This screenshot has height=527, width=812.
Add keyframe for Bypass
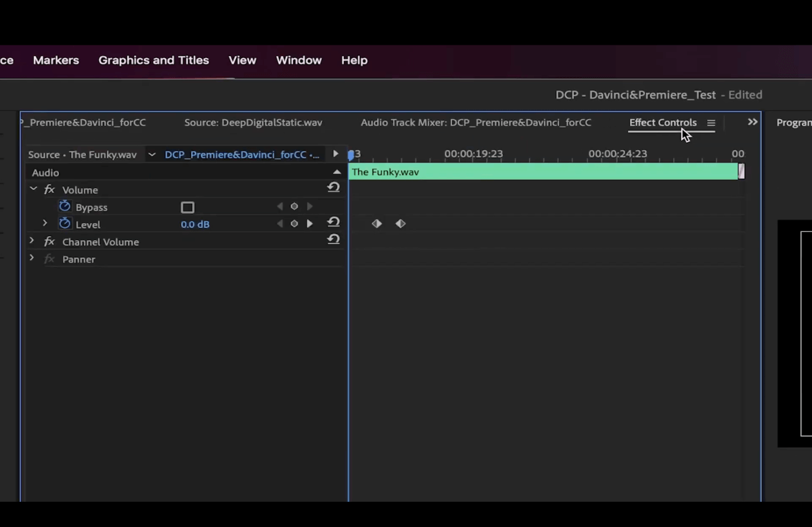point(294,206)
